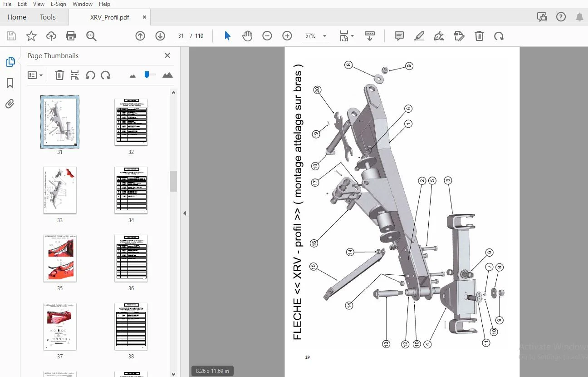
Task: Open the File menu
Action: tap(7, 4)
